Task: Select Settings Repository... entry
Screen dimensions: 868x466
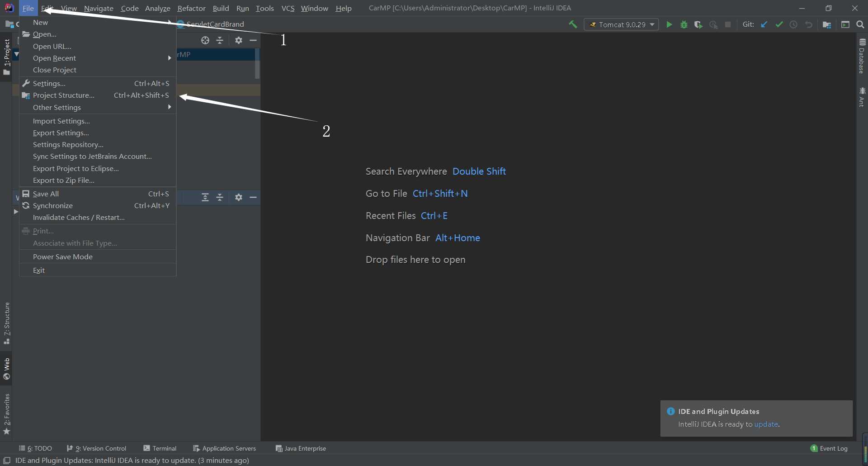Action: point(98,144)
